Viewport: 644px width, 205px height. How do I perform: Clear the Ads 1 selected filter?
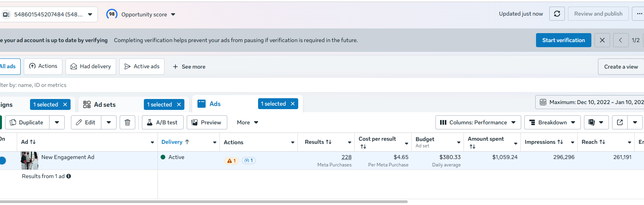[293, 104]
